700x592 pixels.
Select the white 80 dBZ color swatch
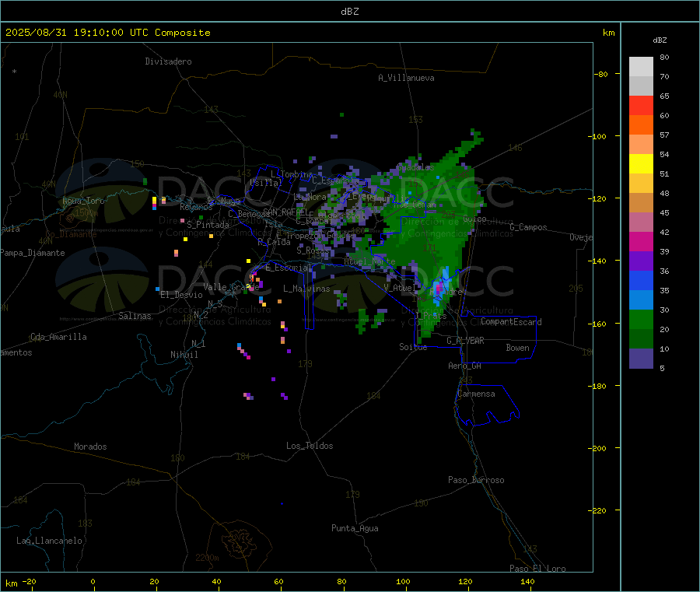pos(641,67)
